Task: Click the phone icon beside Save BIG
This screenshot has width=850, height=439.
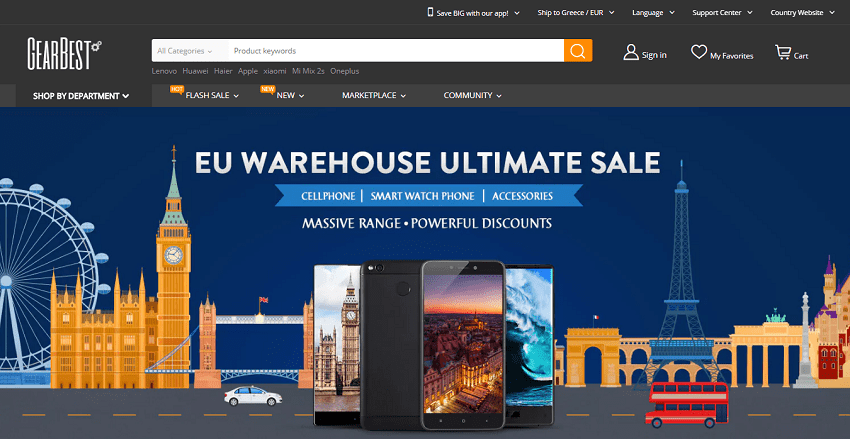Action: [430, 12]
